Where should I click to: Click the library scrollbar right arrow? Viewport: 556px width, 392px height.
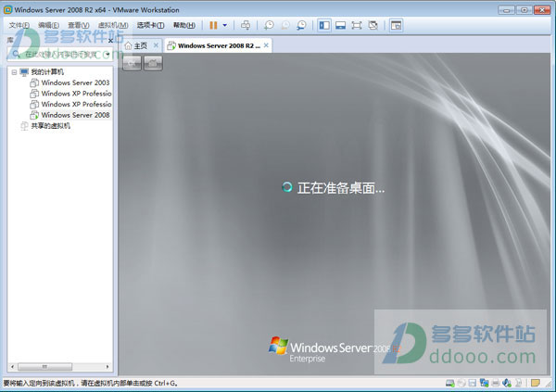107,366
